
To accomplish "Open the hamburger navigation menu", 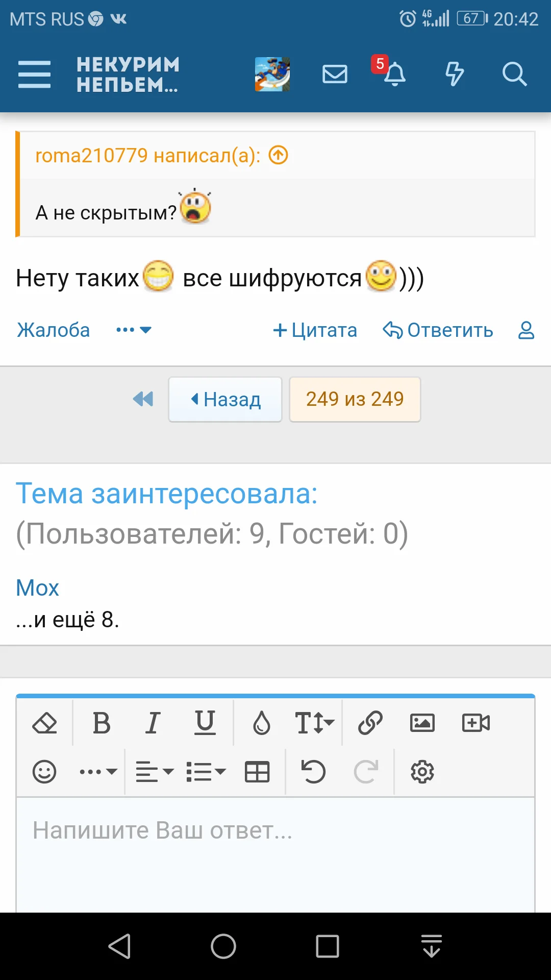I will 34,75.
